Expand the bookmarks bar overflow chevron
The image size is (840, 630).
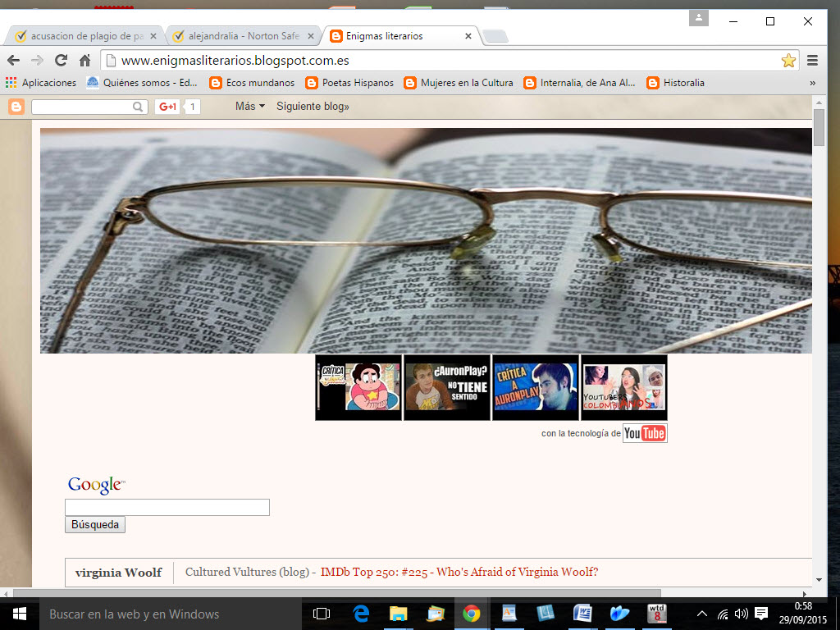click(812, 83)
